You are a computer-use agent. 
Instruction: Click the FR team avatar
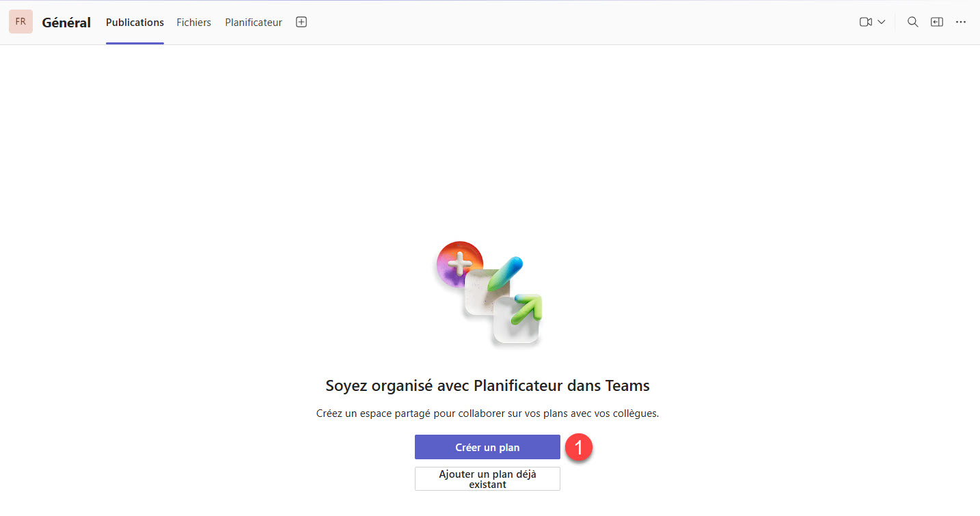pos(21,22)
